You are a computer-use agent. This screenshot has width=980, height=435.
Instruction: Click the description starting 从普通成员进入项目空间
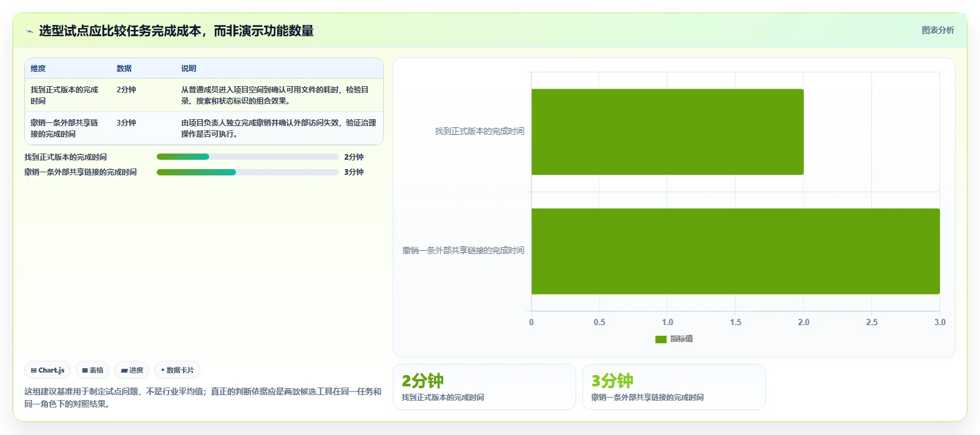click(275, 95)
